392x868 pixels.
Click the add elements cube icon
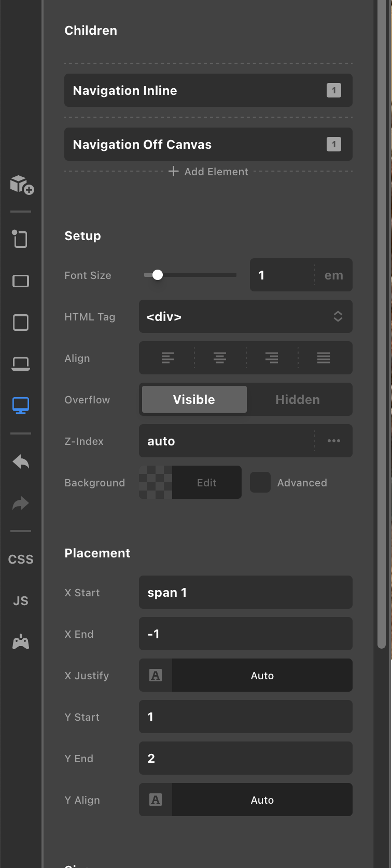pos(21,185)
